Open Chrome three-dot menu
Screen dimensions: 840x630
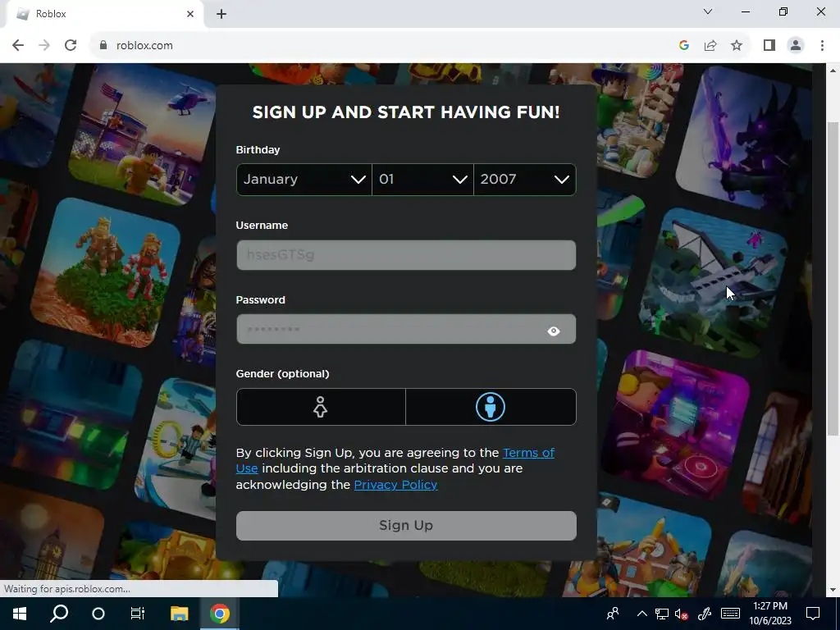point(822,46)
